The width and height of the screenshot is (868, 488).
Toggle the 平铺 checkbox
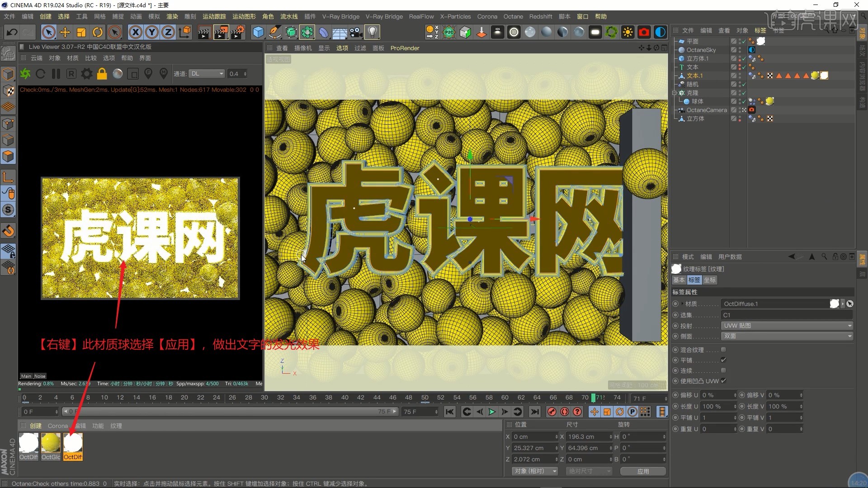[723, 360]
